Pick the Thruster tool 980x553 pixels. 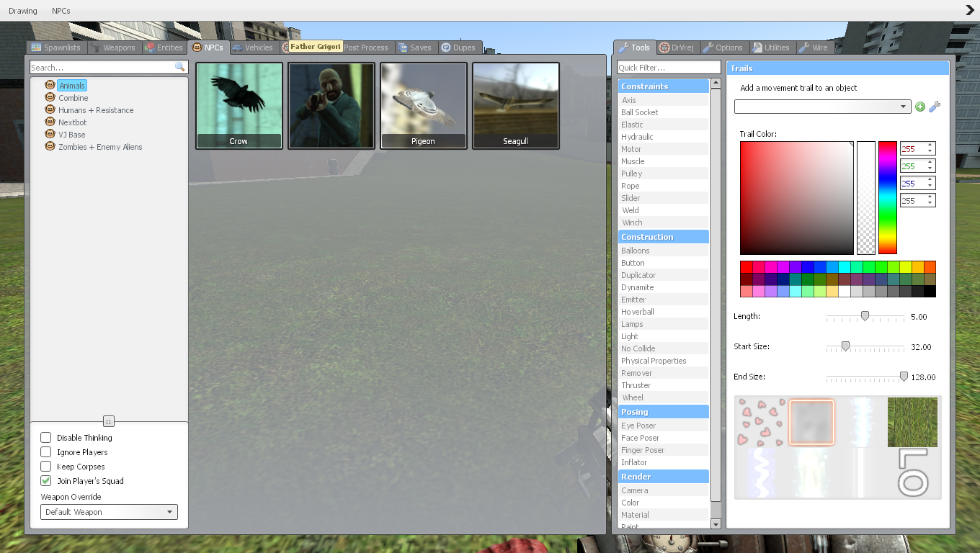(x=663, y=385)
